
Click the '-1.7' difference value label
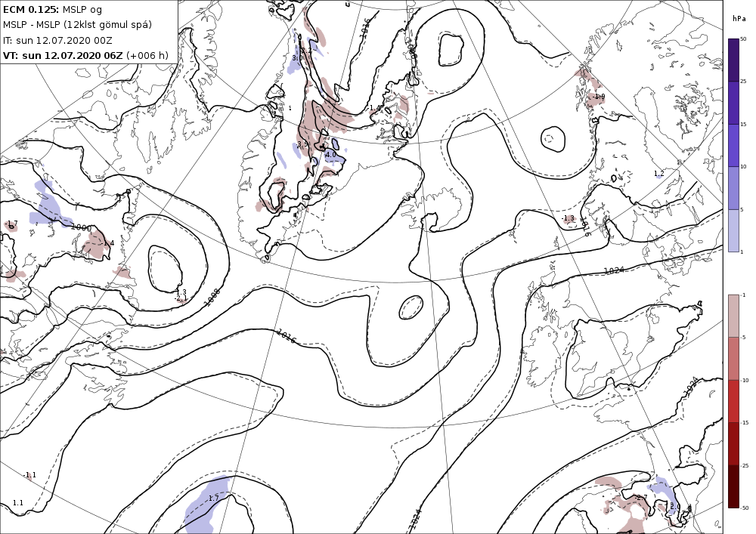click(11, 224)
